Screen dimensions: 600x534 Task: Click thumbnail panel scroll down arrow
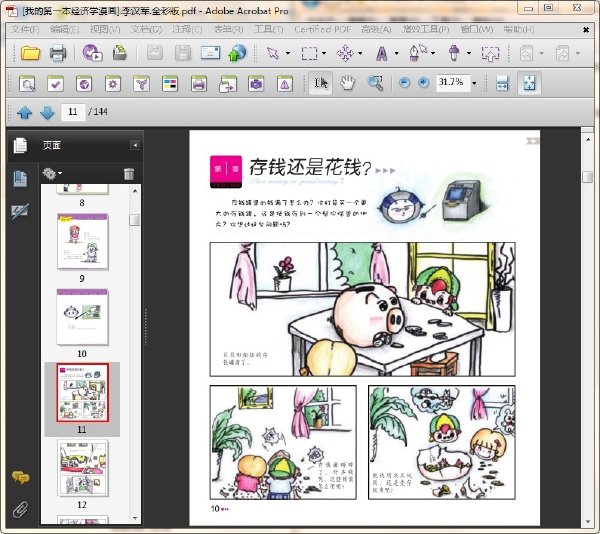click(x=135, y=518)
